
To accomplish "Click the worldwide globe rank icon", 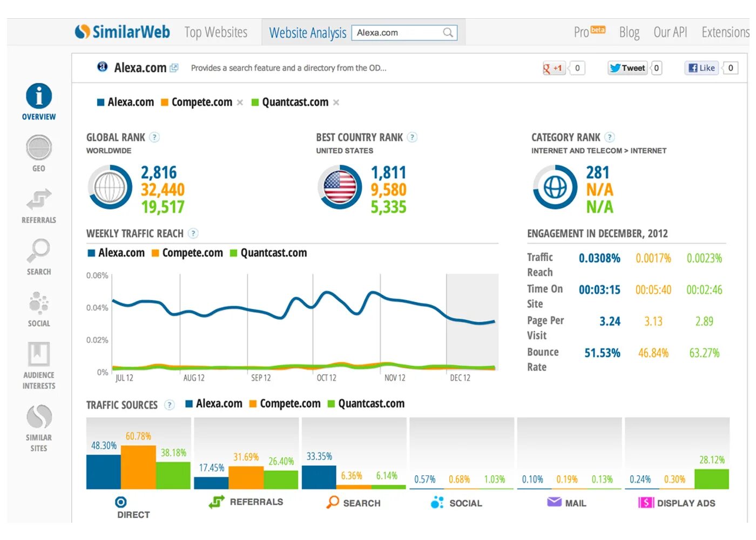I will pyautogui.click(x=110, y=187).
